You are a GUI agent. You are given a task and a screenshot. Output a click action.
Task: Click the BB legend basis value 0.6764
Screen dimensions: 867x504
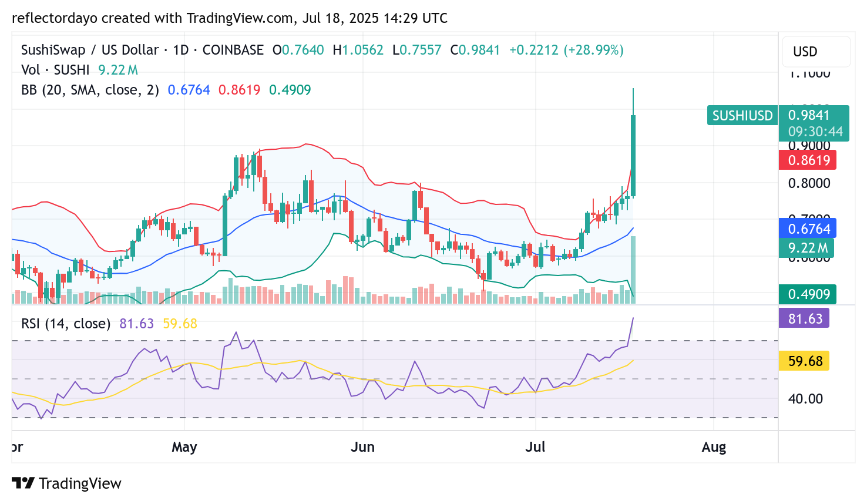(189, 90)
